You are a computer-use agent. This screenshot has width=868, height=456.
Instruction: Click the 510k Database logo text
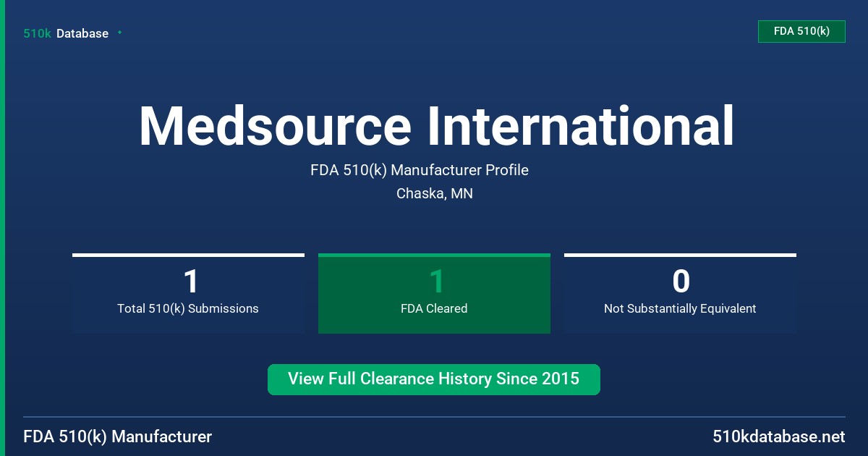click(x=66, y=33)
